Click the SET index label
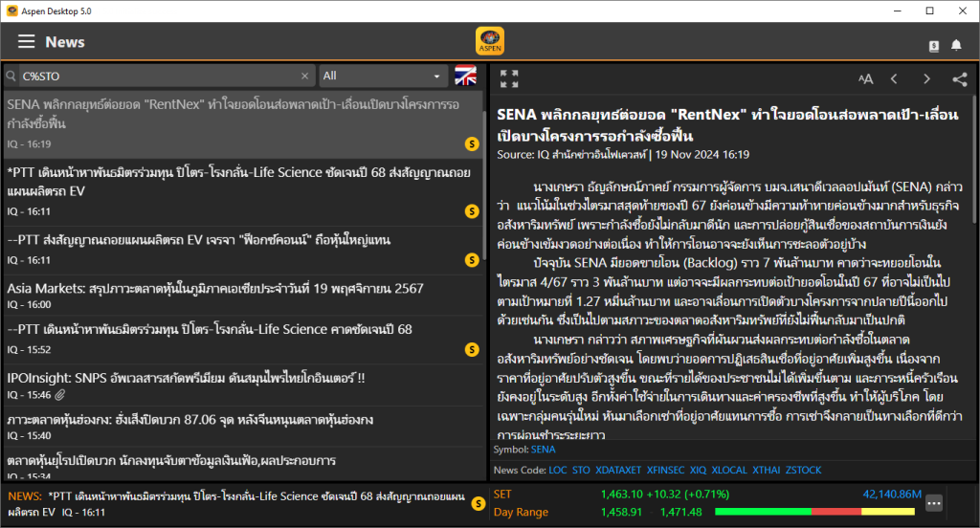This screenshot has width=980, height=528. click(x=502, y=495)
